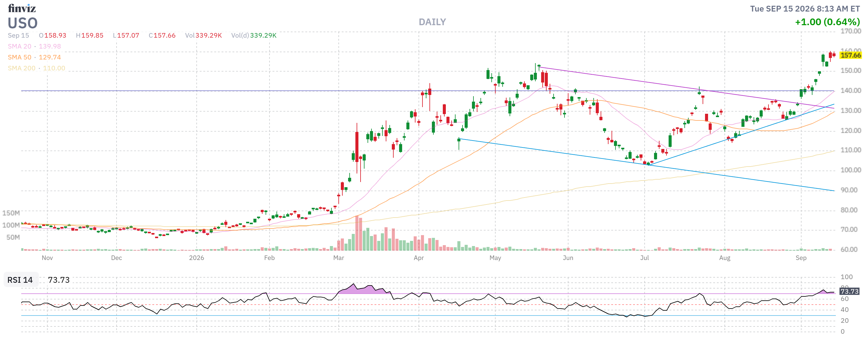Viewport: 868px width, 341px height.
Task: Click the 120.00 price axis label
Action: 851,130
